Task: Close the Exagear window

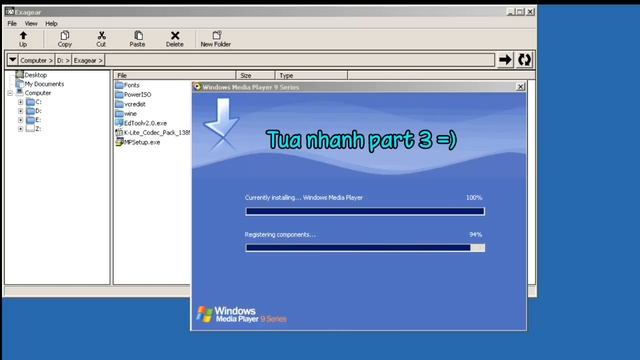Action: click(x=530, y=12)
